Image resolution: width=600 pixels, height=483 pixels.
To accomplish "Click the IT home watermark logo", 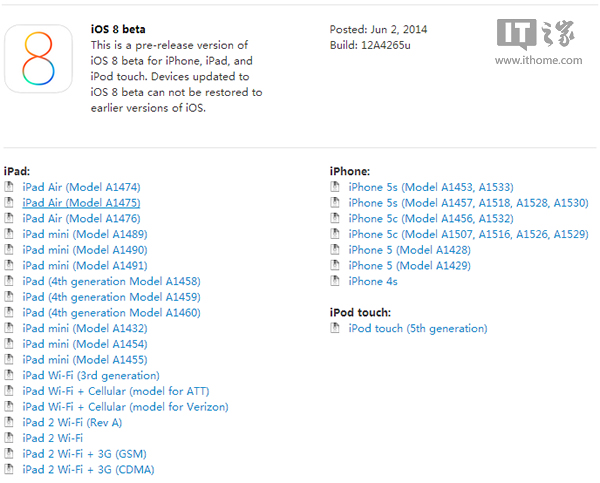I will pyautogui.click(x=538, y=42).
